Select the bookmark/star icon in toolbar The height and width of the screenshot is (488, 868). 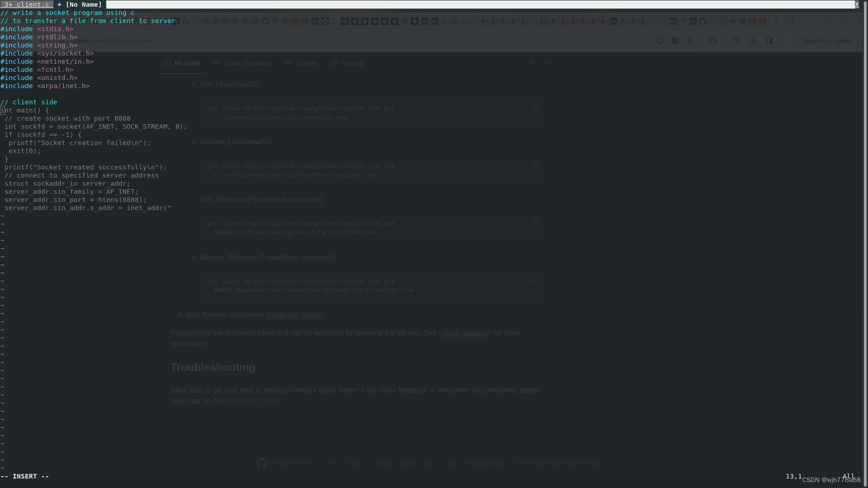[690, 40]
